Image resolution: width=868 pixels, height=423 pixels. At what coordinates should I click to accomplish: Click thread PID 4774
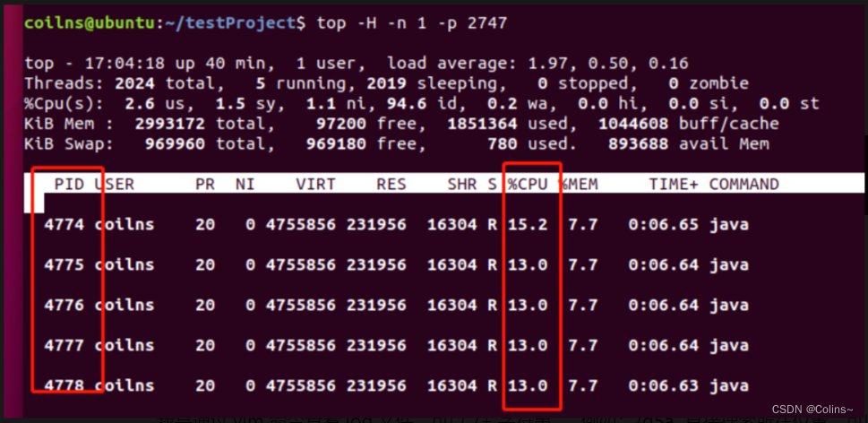point(64,224)
